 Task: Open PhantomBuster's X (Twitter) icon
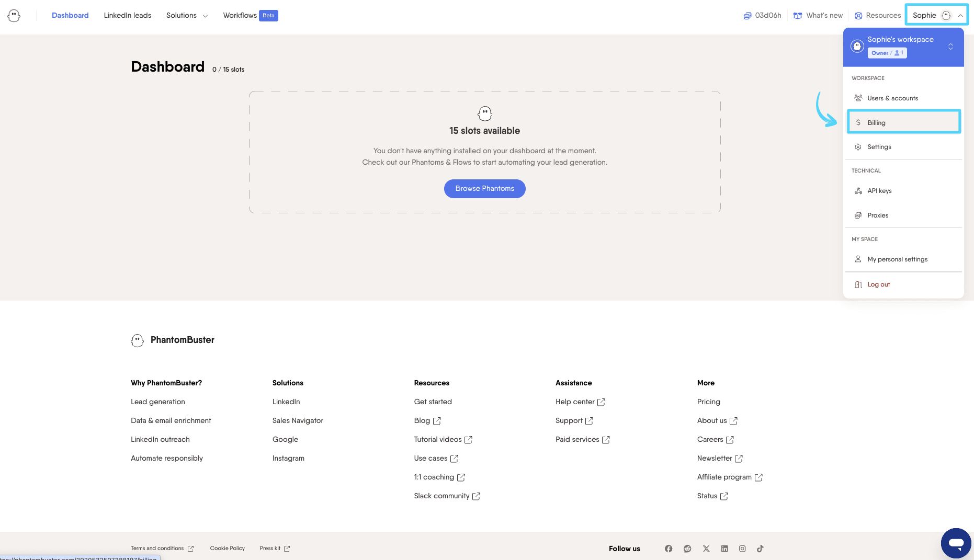(x=706, y=548)
